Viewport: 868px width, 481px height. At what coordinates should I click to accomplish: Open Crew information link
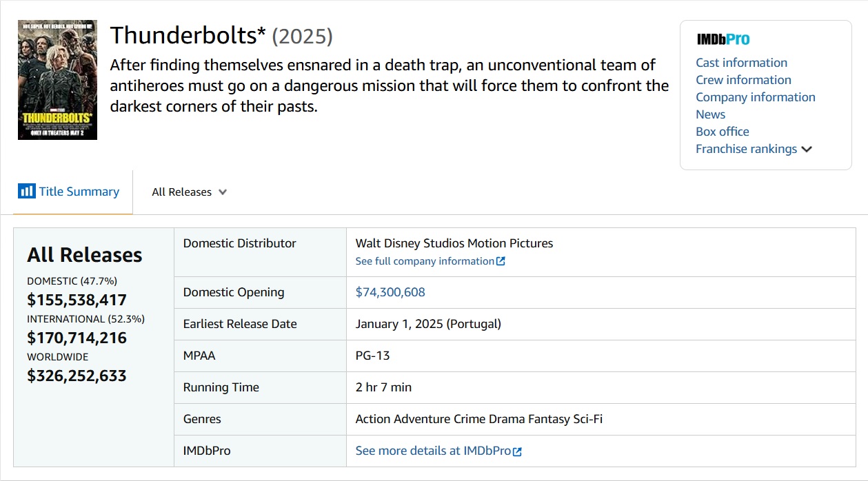pos(743,80)
